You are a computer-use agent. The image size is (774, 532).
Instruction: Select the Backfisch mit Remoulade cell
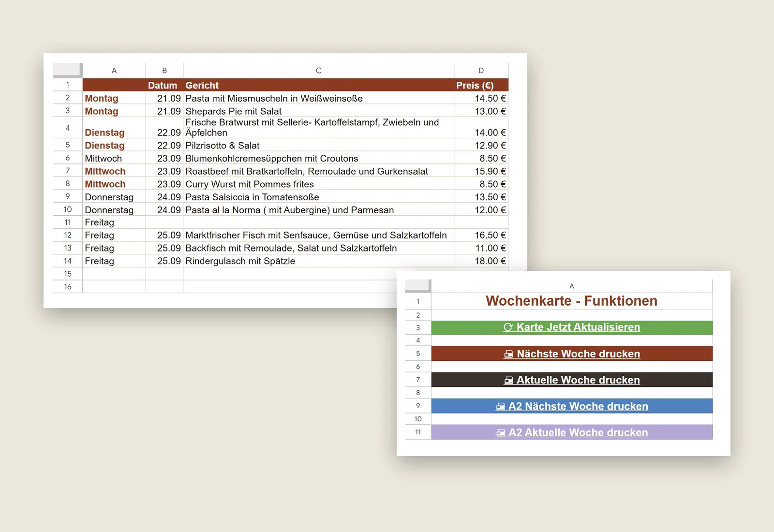click(318, 248)
